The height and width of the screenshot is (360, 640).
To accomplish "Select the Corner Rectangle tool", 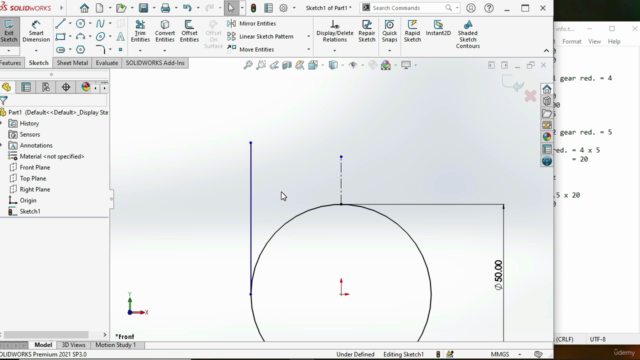I will point(60,37).
